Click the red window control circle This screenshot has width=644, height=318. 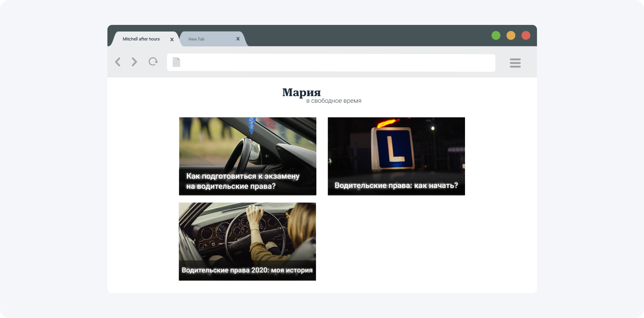[x=526, y=35]
